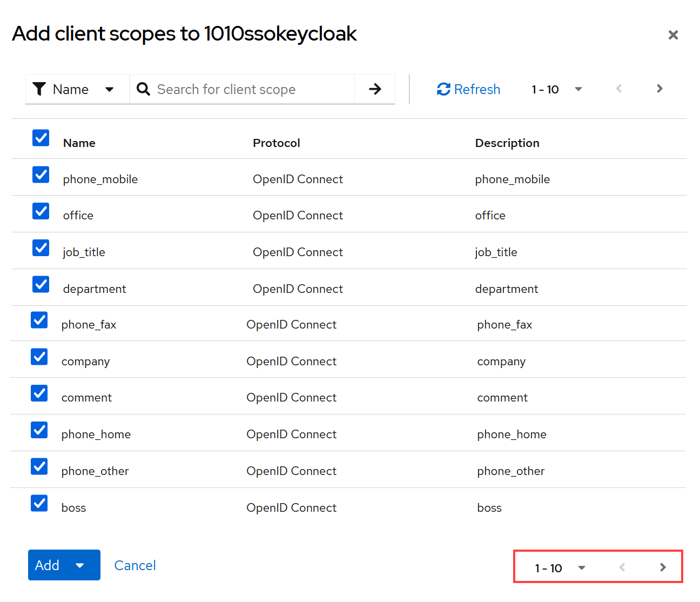Expand top 1 - 10 per-page dropdown
Image resolution: width=700 pixels, height=602 pixels.
coord(557,89)
